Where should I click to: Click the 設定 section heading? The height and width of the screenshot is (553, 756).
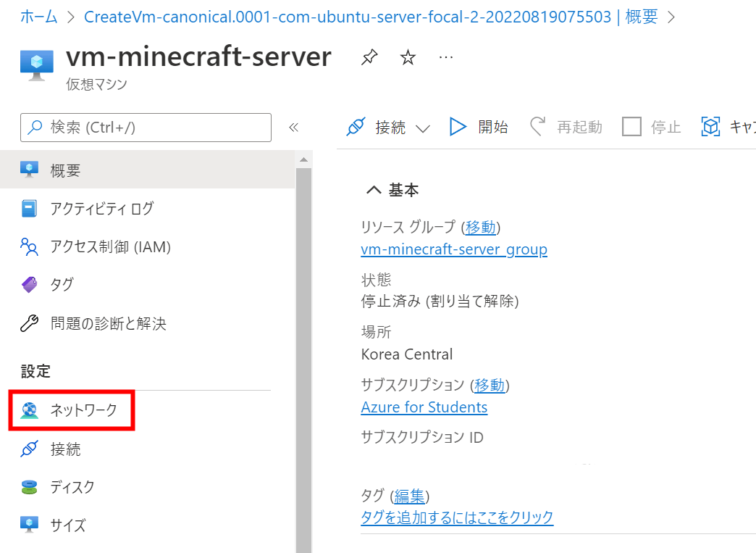point(35,371)
